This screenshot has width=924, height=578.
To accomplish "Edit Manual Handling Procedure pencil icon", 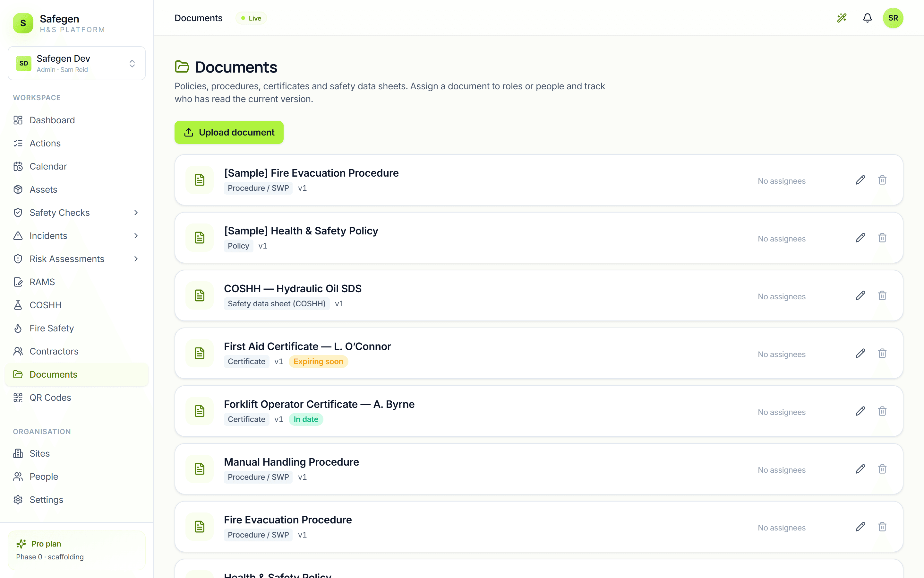I will tap(860, 469).
